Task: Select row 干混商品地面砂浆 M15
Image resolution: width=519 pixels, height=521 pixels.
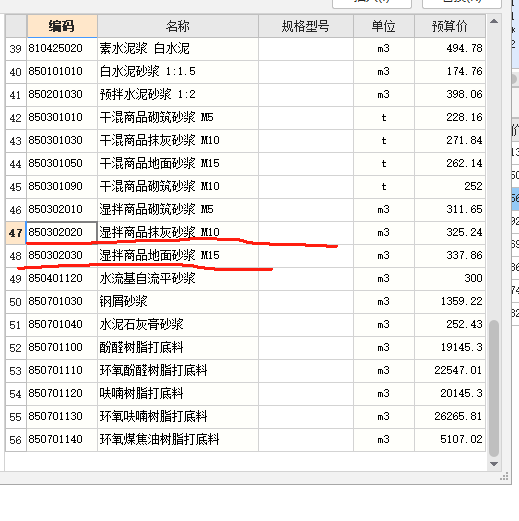Action: coord(245,164)
